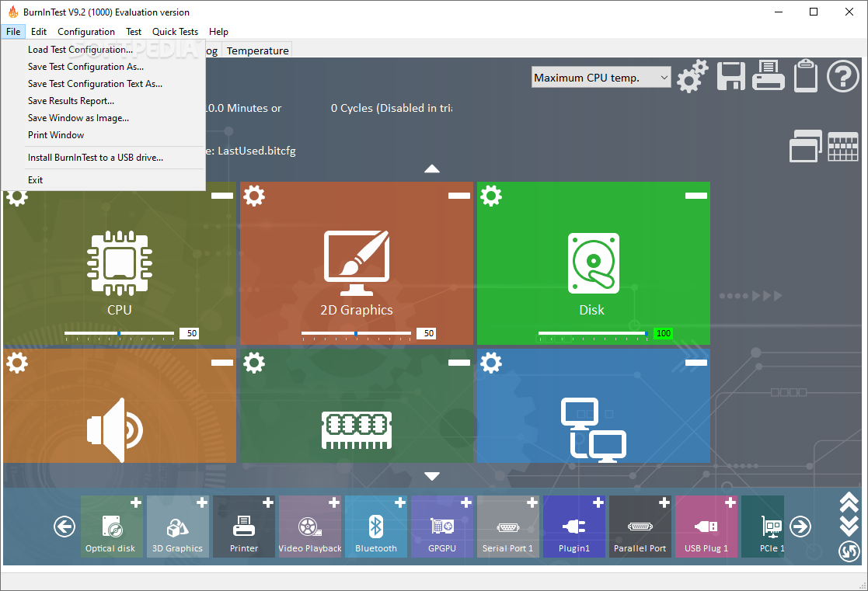Viewport: 868px width, 591px height.
Task: Open the Configuration menu
Action: tap(86, 32)
